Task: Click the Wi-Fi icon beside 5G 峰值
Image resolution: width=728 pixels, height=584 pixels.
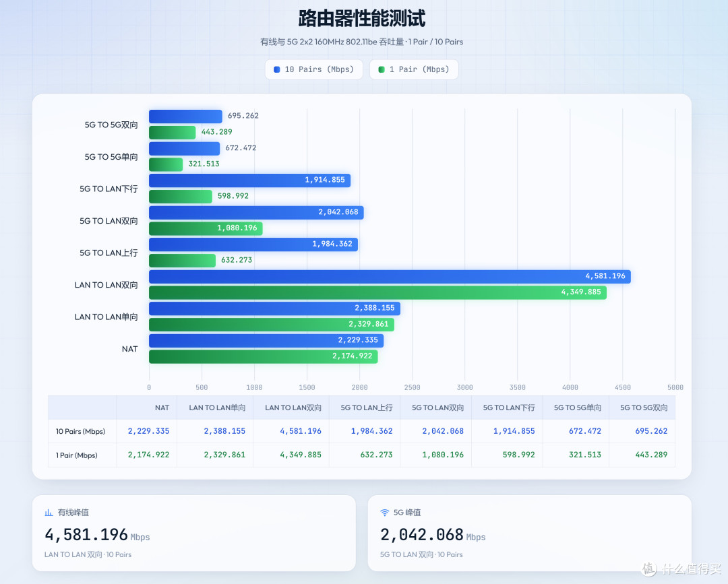Action: point(384,513)
